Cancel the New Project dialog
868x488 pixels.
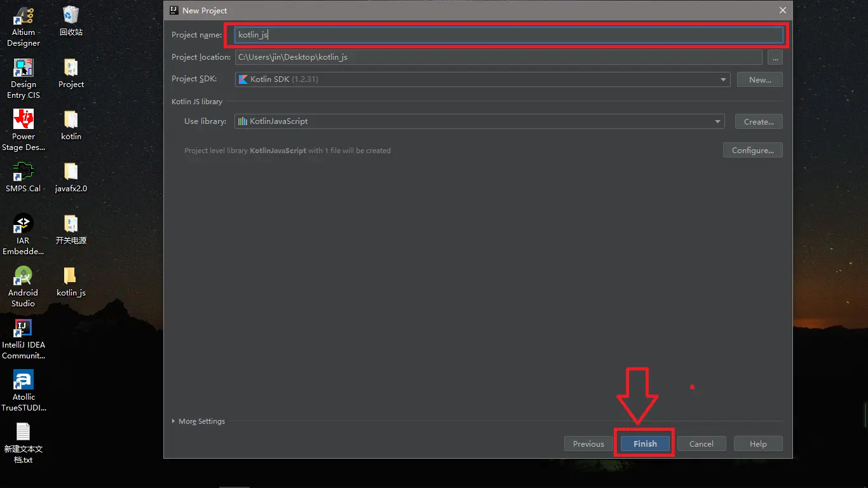point(702,444)
